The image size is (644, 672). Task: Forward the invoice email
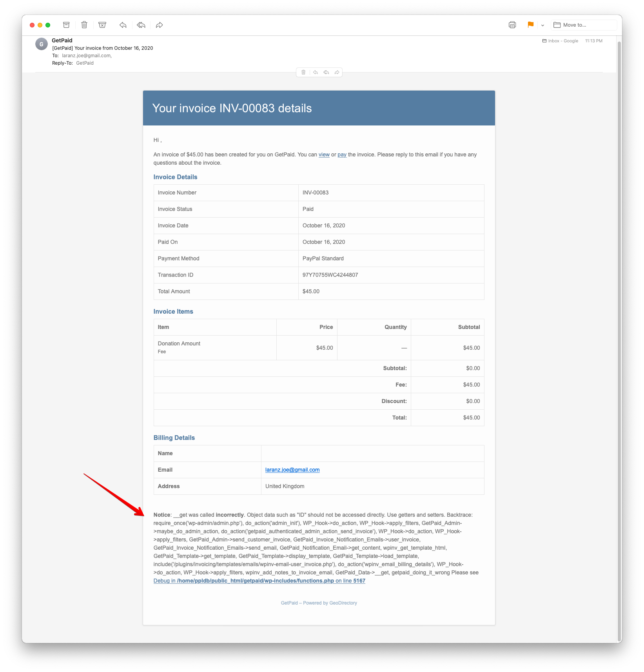click(x=159, y=25)
